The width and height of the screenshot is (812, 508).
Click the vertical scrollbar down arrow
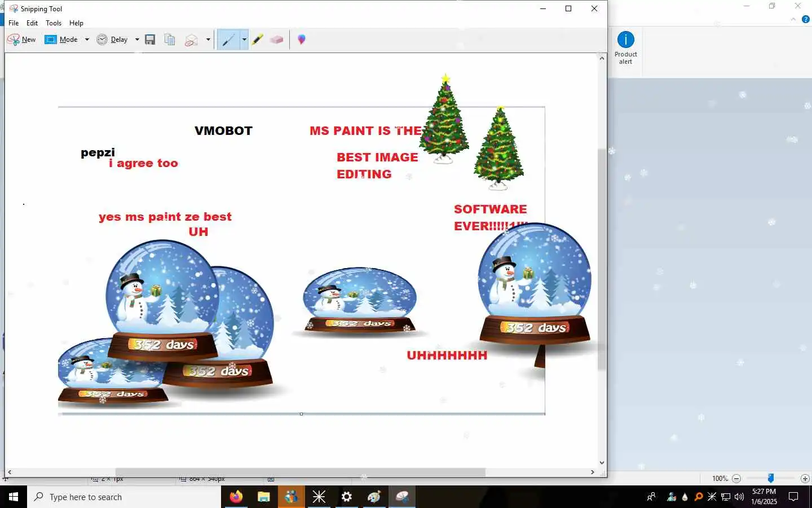tap(602, 462)
